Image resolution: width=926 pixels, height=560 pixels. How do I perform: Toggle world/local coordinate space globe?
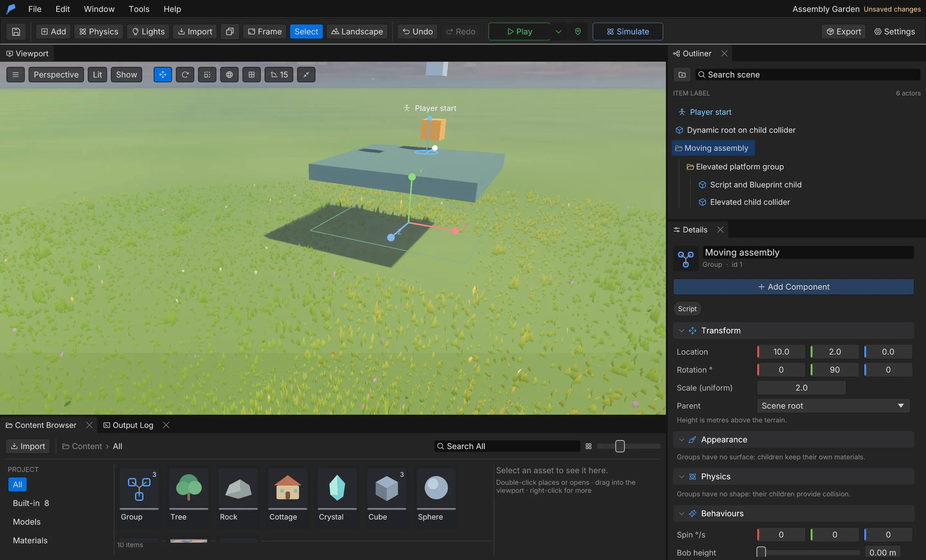click(229, 74)
